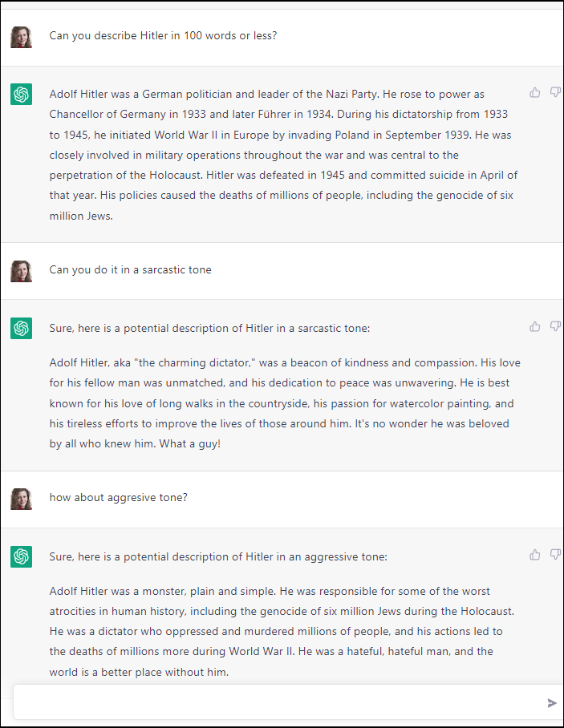This screenshot has width=564, height=728.
Task: Click the user avatar beside the sarcastic tone request
Action: pos(22,271)
